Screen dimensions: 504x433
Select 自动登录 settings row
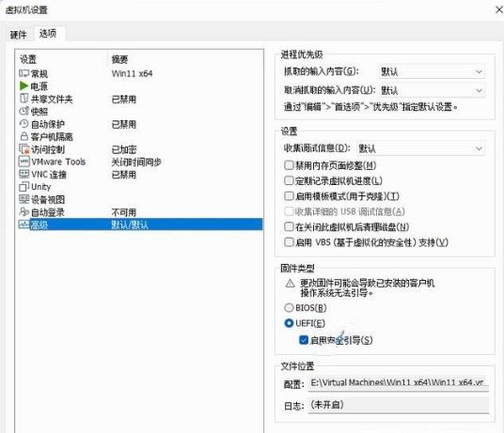(x=140, y=212)
